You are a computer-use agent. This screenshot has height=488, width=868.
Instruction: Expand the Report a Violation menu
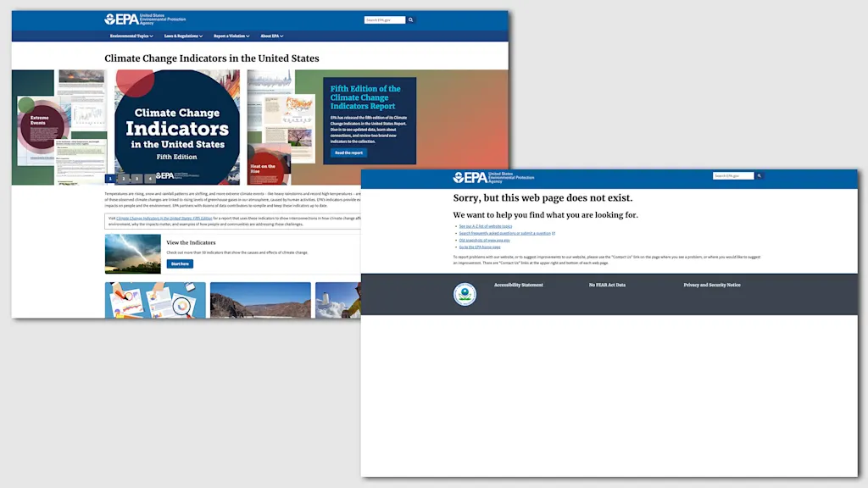[x=231, y=36]
